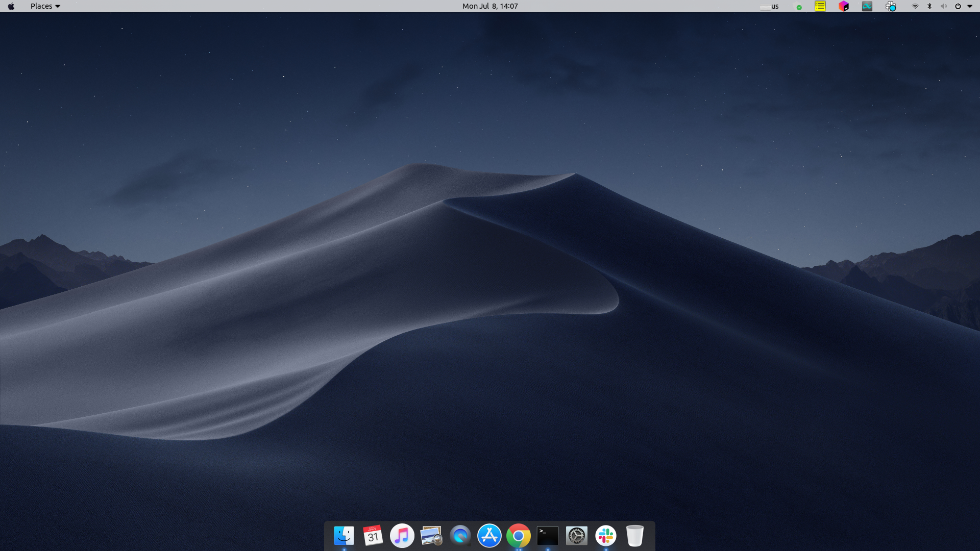Open the Slack tray notification icon
The image size is (980, 551).
(x=891, y=6)
